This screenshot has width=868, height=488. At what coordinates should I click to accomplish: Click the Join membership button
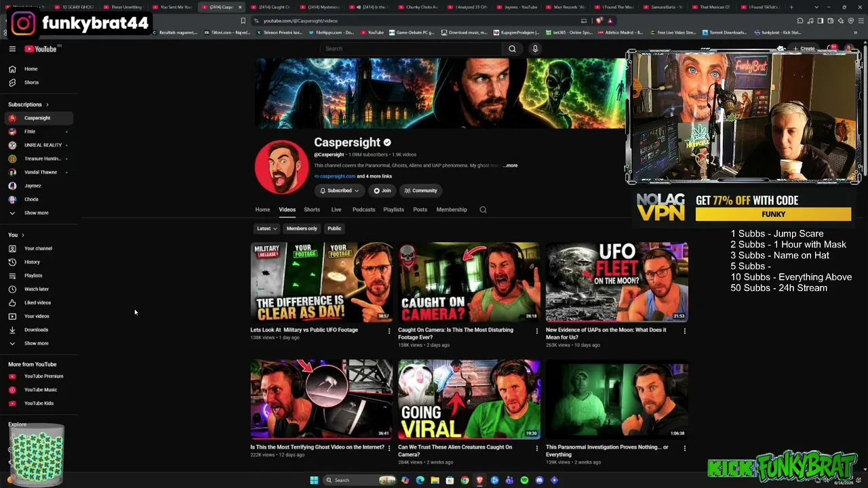[x=382, y=191]
